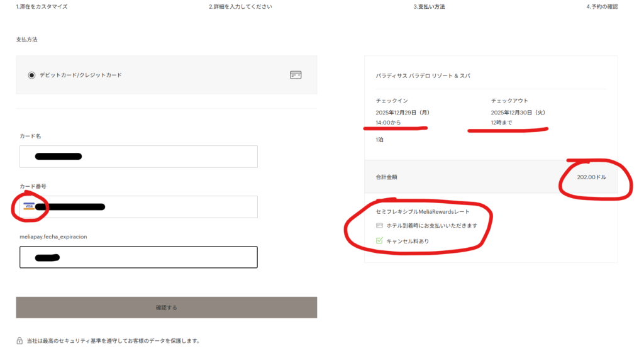The image size is (644, 356).
Task: Go to step 1.滞在をカスタマイズ
Action: click(x=42, y=7)
